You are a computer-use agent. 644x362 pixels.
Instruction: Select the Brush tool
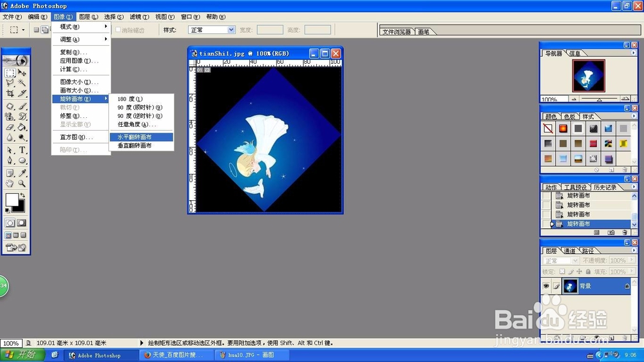pos(22,106)
